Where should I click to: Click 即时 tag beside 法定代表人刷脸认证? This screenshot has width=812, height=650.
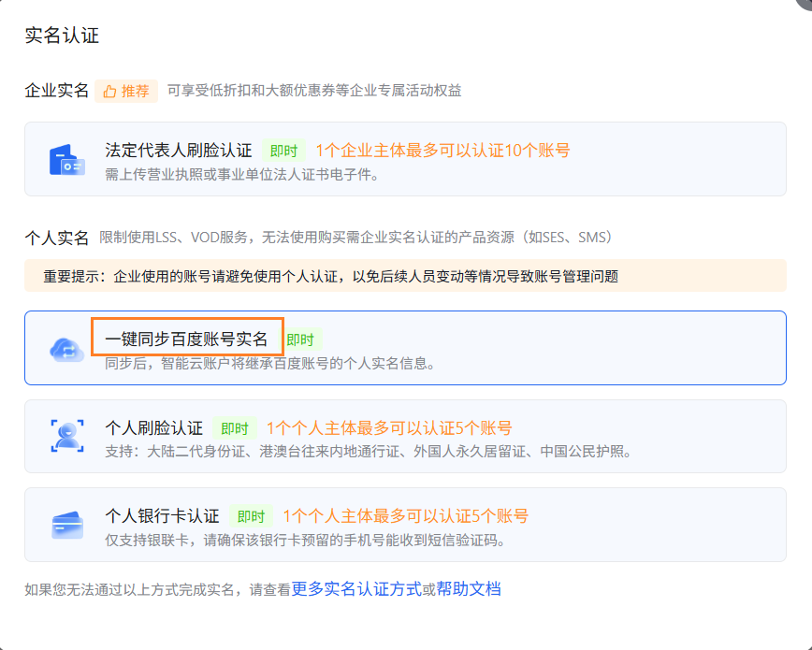point(283,151)
